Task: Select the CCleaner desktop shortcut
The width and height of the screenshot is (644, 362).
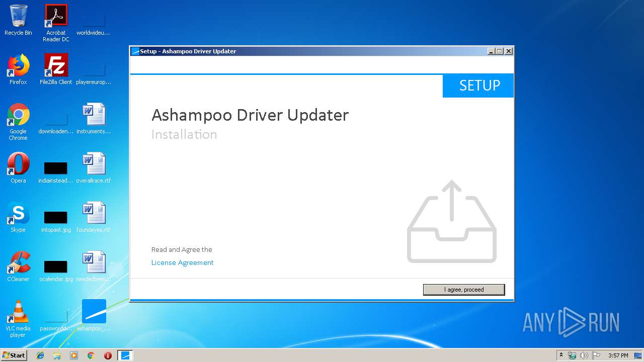Action: [18, 266]
